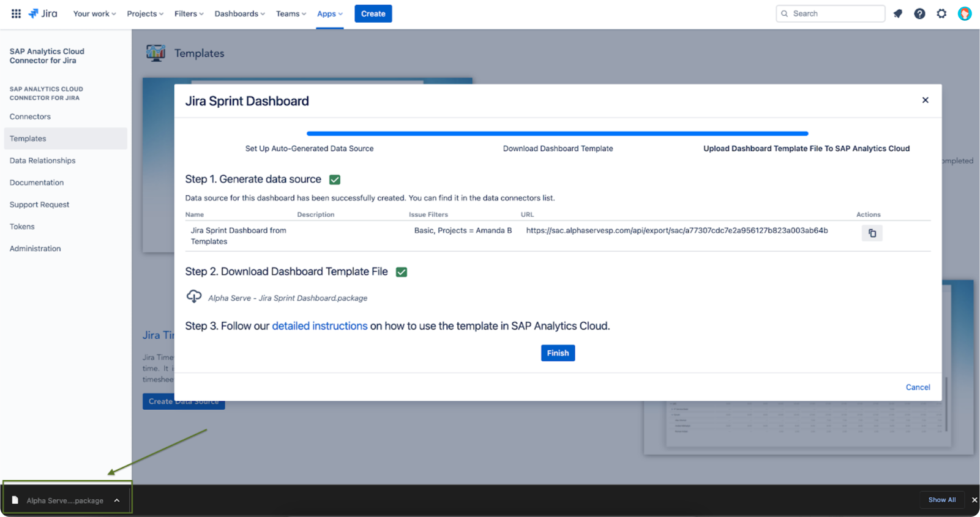Open Support Request in the sidebar
The height and width of the screenshot is (517, 980).
pyautogui.click(x=39, y=205)
